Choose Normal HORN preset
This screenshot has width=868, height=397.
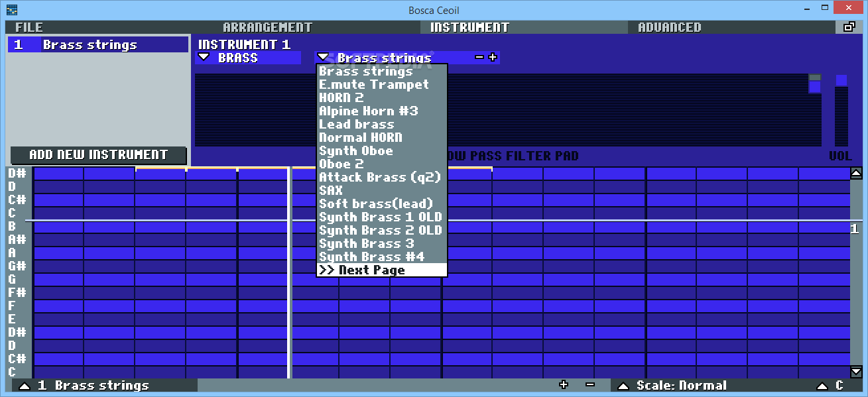point(382,137)
